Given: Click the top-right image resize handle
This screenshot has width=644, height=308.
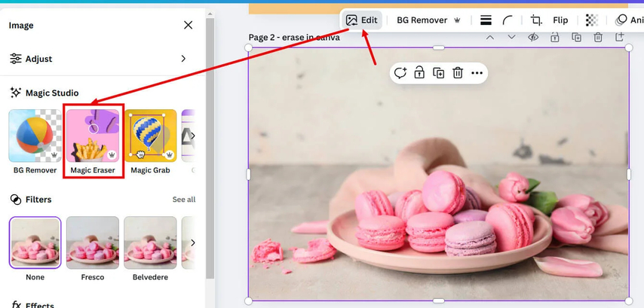Looking at the screenshot, I should point(629,48).
